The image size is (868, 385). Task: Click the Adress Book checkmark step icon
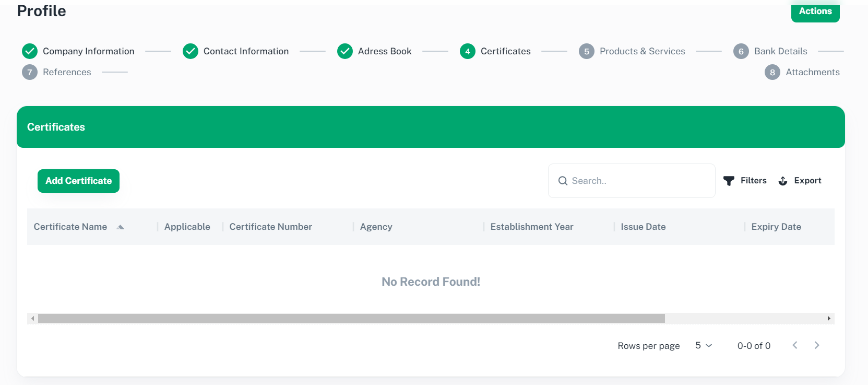[x=345, y=51]
